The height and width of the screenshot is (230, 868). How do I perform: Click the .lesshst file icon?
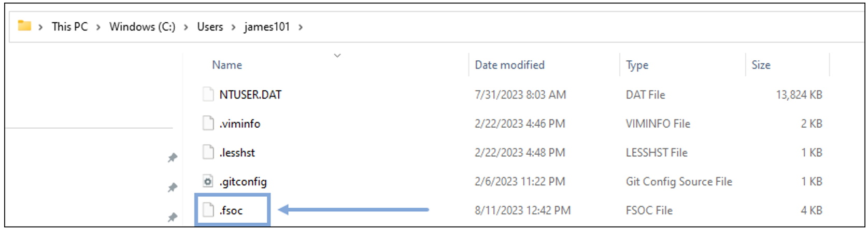[x=208, y=153]
